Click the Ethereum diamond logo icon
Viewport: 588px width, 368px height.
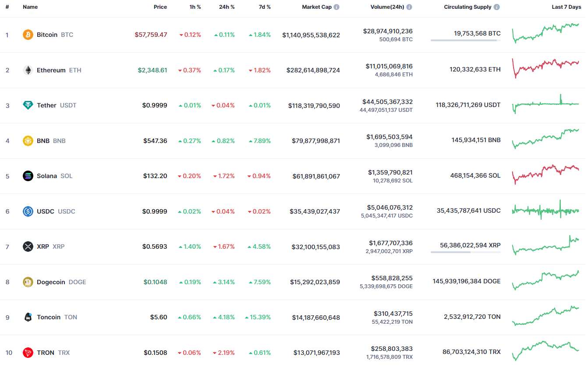coord(28,70)
